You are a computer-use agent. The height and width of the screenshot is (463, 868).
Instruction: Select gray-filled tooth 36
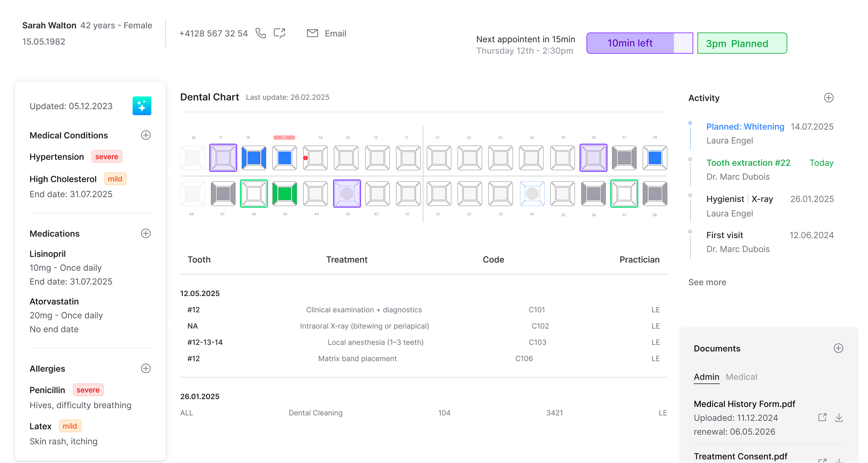click(593, 194)
